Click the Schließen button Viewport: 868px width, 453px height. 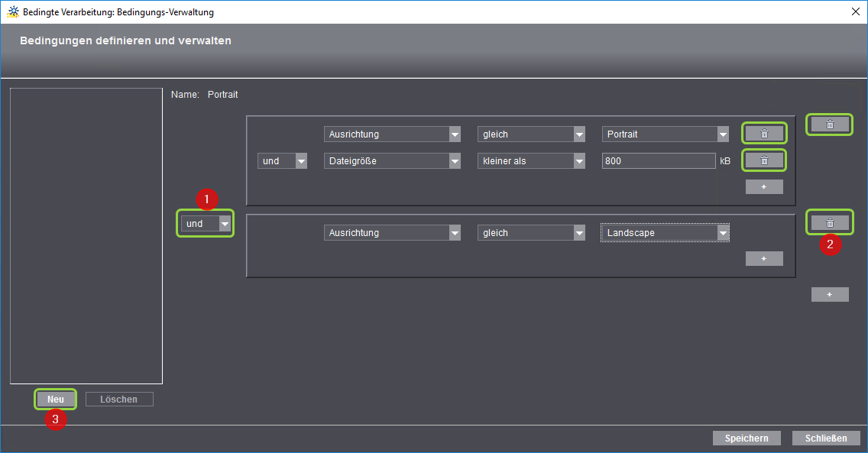(x=826, y=438)
